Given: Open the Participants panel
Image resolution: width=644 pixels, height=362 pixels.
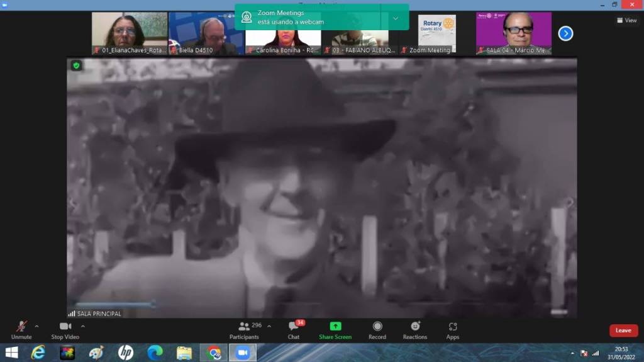Looking at the screenshot, I should (244, 330).
